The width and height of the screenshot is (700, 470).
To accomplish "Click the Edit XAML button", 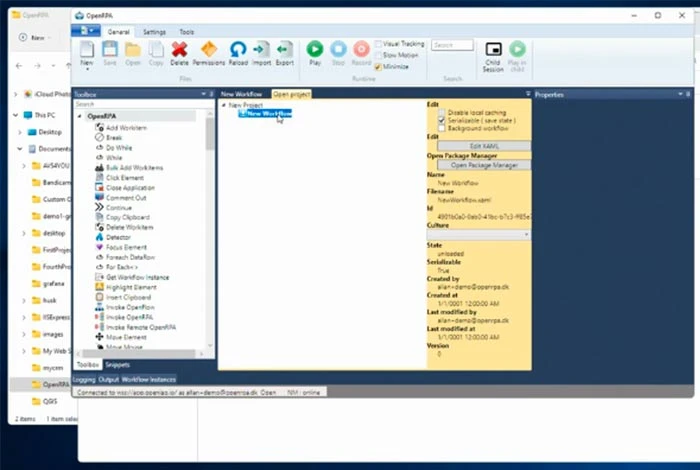I will pos(484,146).
